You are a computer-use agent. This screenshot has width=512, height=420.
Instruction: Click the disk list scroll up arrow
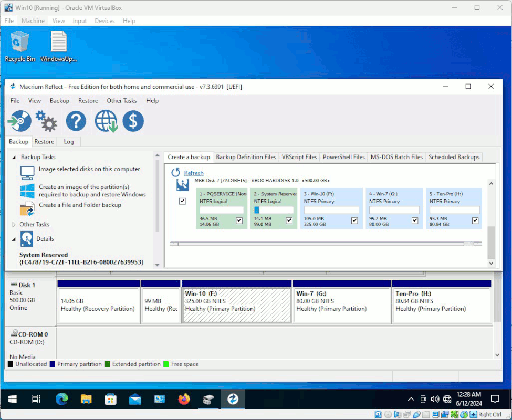click(491, 184)
